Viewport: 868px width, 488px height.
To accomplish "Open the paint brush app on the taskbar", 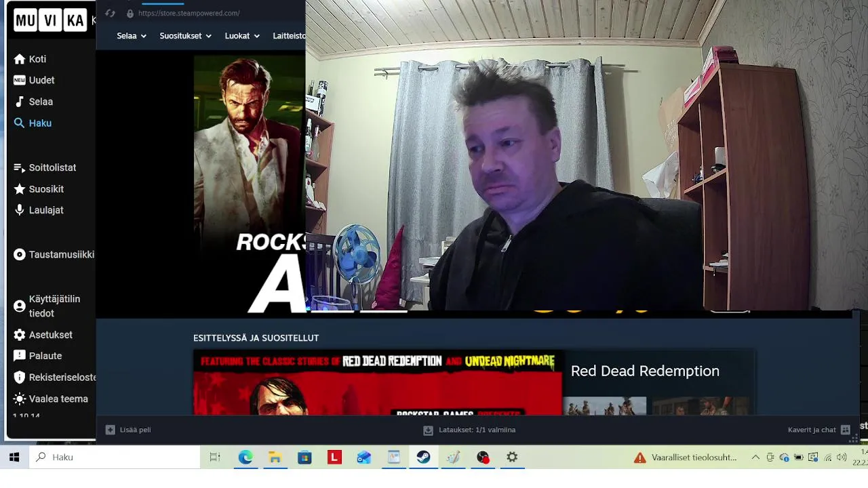I will (453, 457).
